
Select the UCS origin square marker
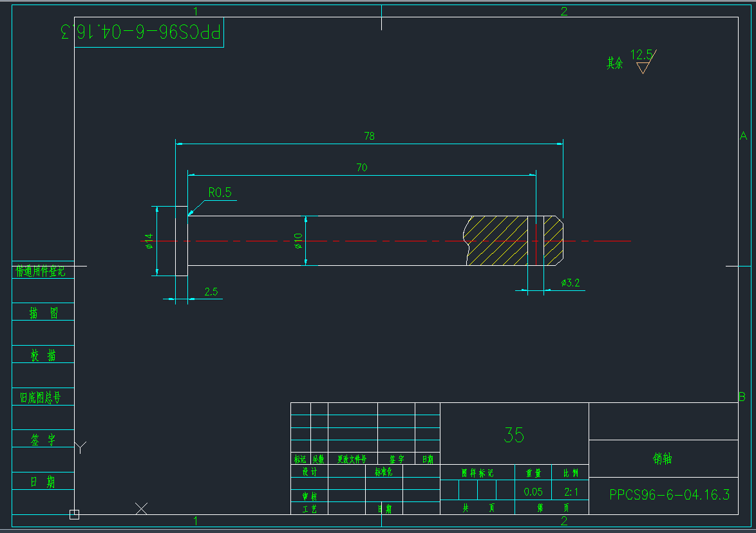74,515
